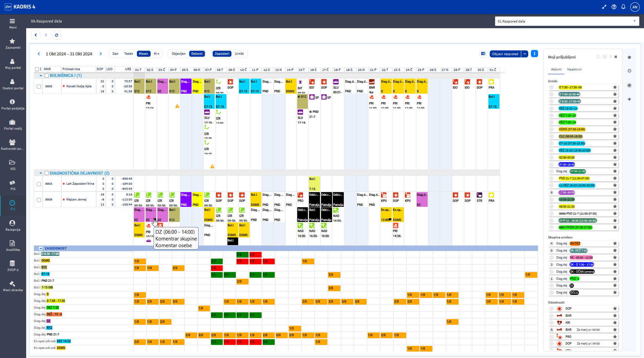Open the Zaznamki bookmarks sidebar icon

point(12,43)
